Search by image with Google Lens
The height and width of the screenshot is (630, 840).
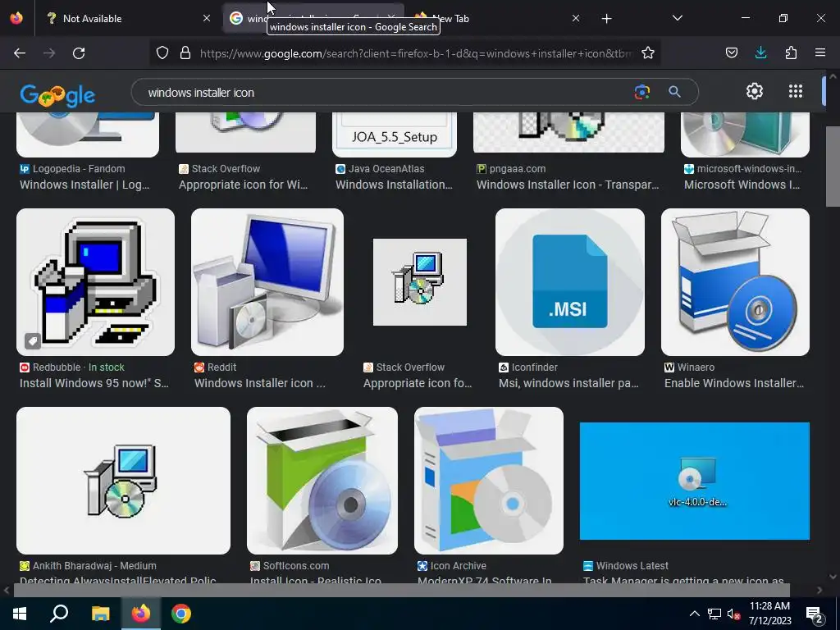641,92
